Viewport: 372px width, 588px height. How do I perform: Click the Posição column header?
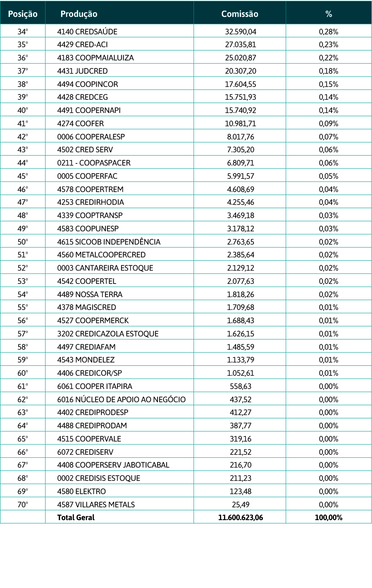tap(23, 14)
